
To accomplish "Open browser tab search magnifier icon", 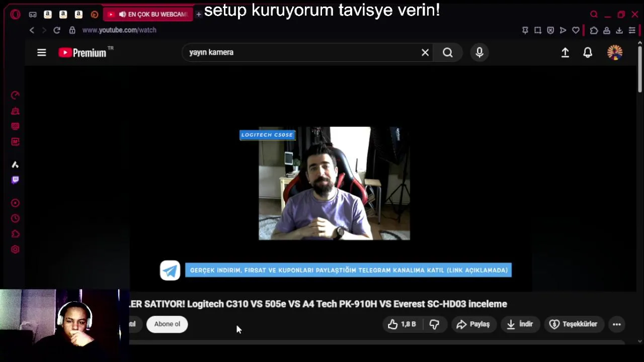I will point(594,15).
